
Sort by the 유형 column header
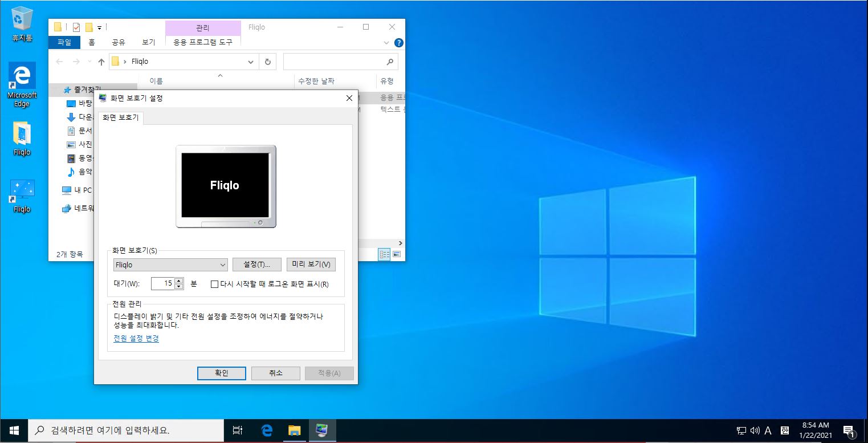coord(387,81)
